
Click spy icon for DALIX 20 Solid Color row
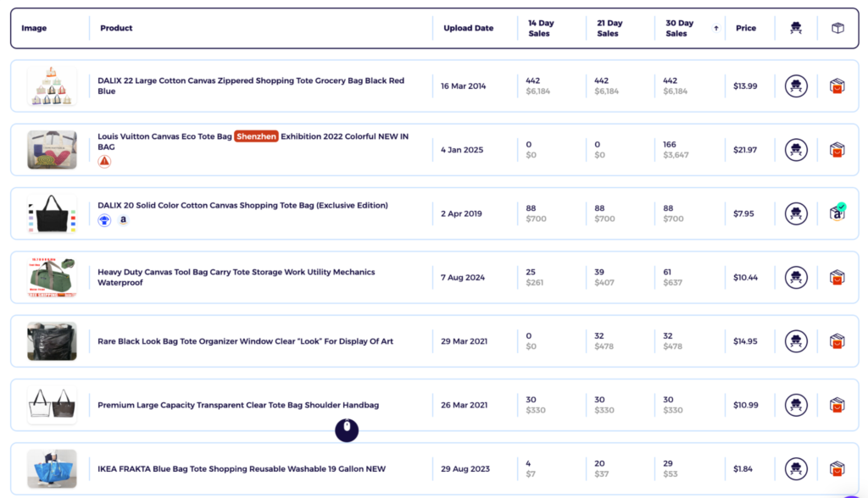coord(796,213)
